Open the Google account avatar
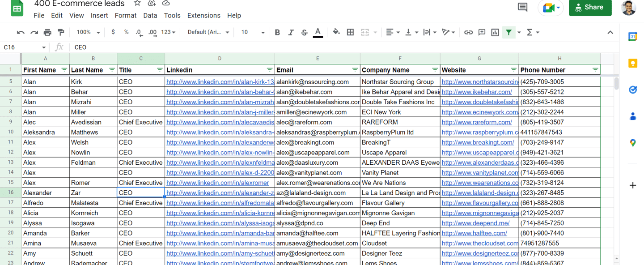This screenshot has width=644, height=265. click(x=628, y=7)
